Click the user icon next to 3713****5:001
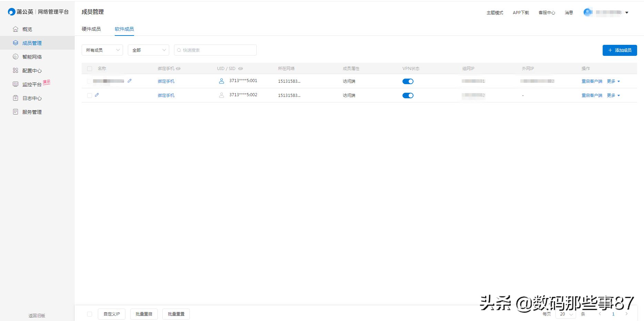The width and height of the screenshot is (644, 321). coord(222,81)
